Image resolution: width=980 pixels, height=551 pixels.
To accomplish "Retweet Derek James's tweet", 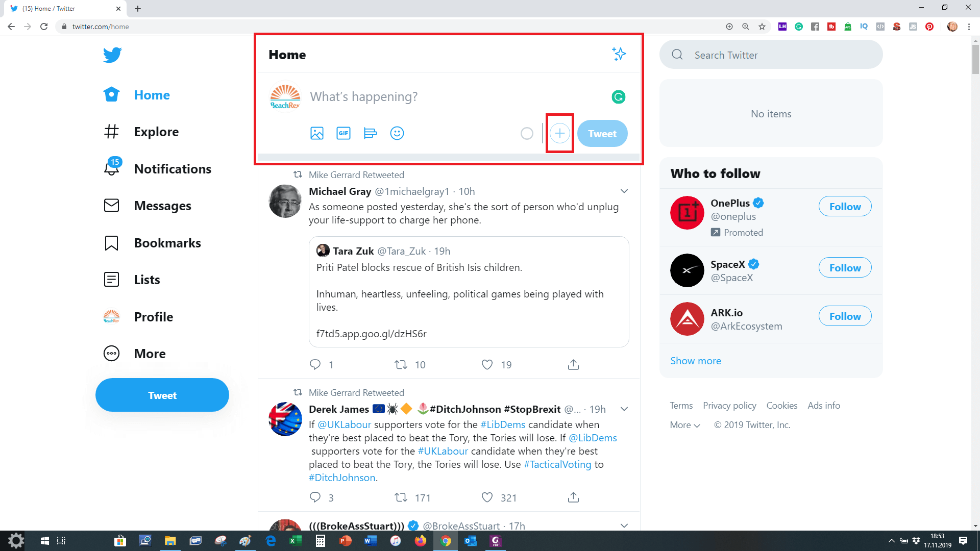I will coord(401,497).
